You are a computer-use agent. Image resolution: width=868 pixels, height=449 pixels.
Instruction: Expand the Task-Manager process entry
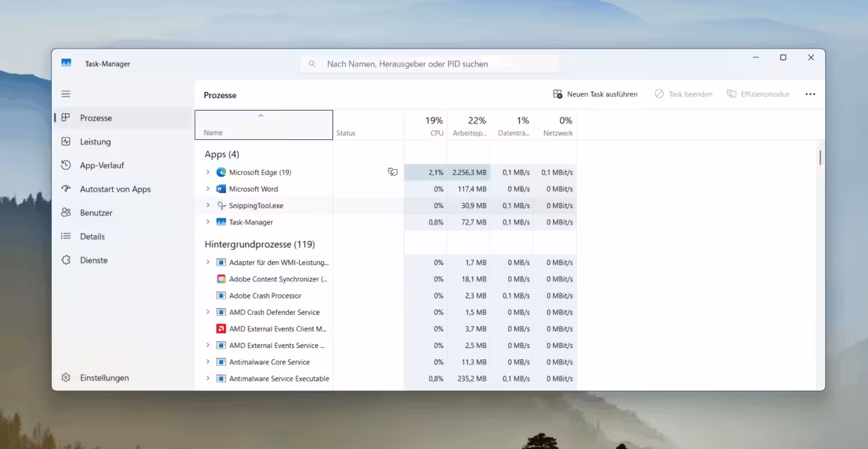point(208,222)
